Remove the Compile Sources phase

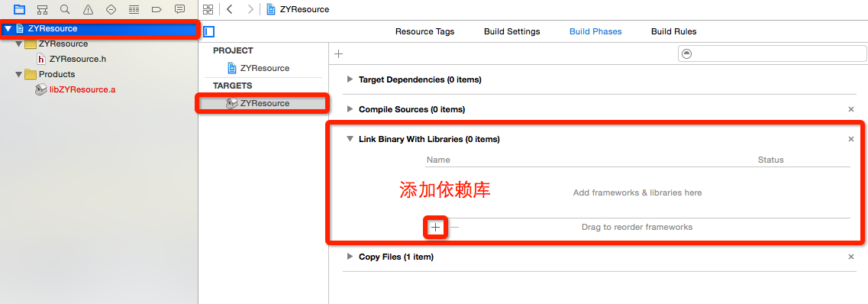coord(851,110)
